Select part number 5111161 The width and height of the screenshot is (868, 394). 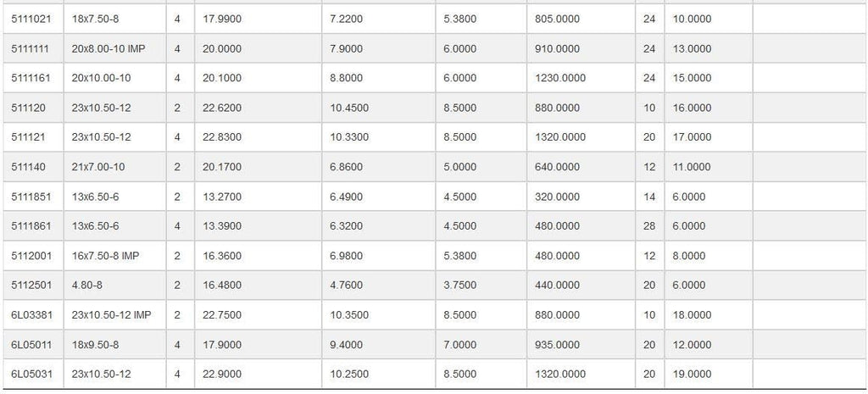point(33,78)
